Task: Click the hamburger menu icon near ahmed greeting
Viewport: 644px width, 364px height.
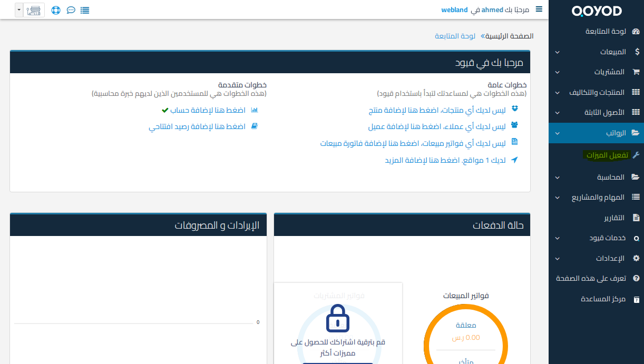Action: (x=539, y=9)
